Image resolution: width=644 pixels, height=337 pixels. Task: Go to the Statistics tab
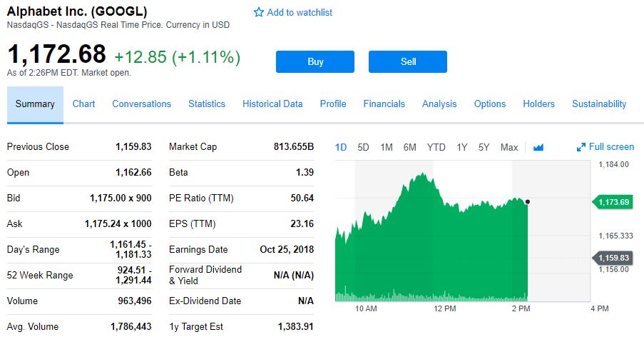207,104
